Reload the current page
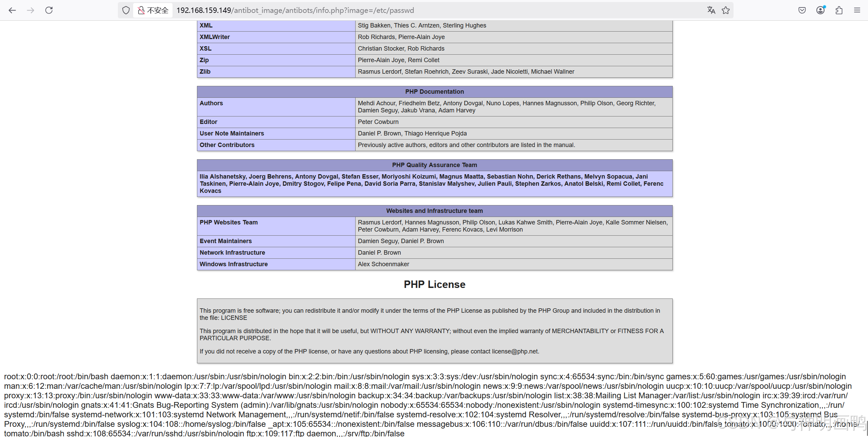 click(49, 10)
